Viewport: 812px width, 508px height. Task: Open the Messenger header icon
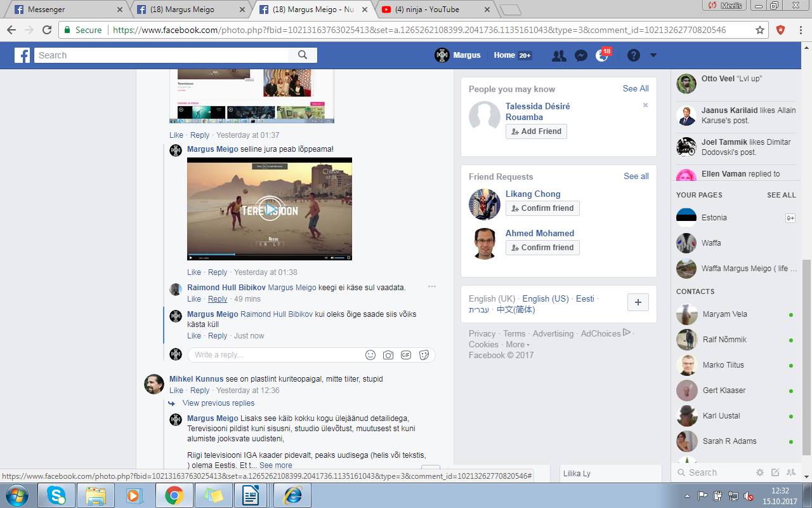580,55
